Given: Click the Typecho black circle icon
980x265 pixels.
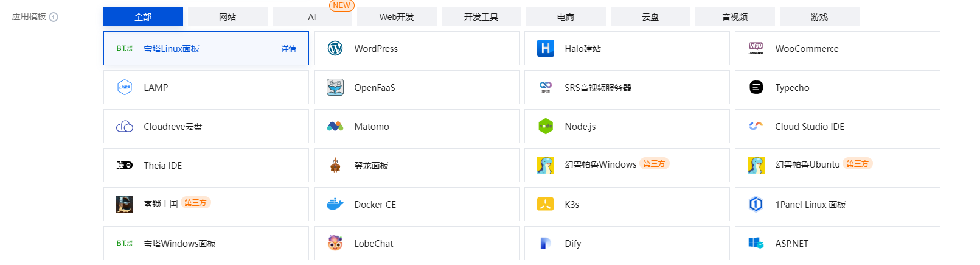Looking at the screenshot, I should point(756,87).
